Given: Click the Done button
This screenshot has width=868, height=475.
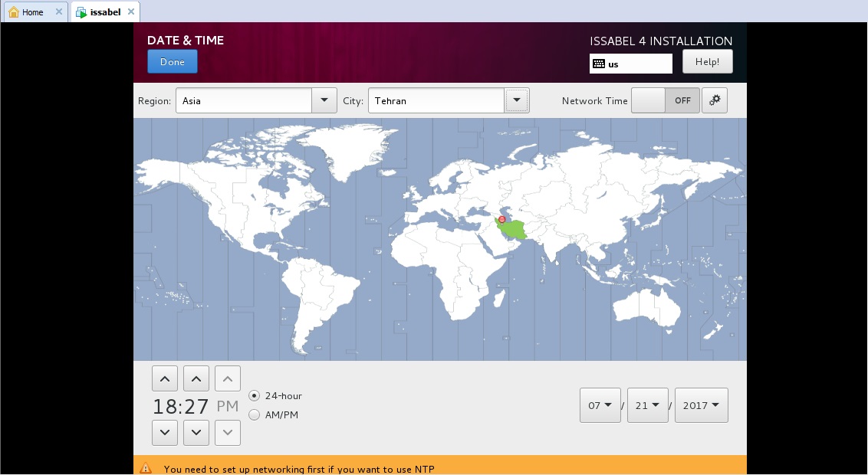Looking at the screenshot, I should pos(173,61).
